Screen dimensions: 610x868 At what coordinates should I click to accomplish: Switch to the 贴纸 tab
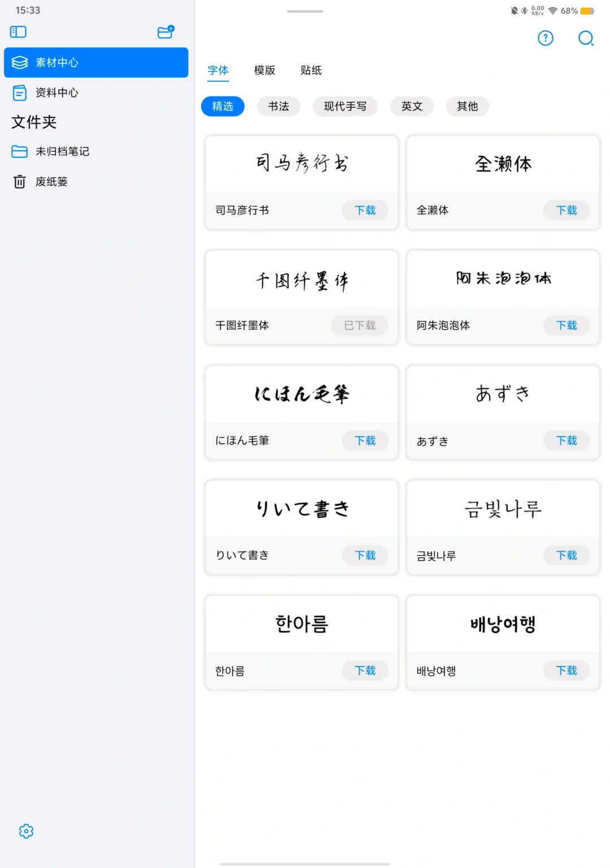(x=310, y=71)
